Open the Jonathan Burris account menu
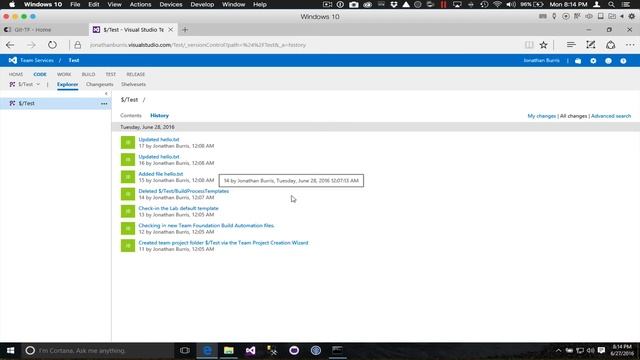Screen dimensions: 640x360 pyautogui.click(x=541, y=60)
